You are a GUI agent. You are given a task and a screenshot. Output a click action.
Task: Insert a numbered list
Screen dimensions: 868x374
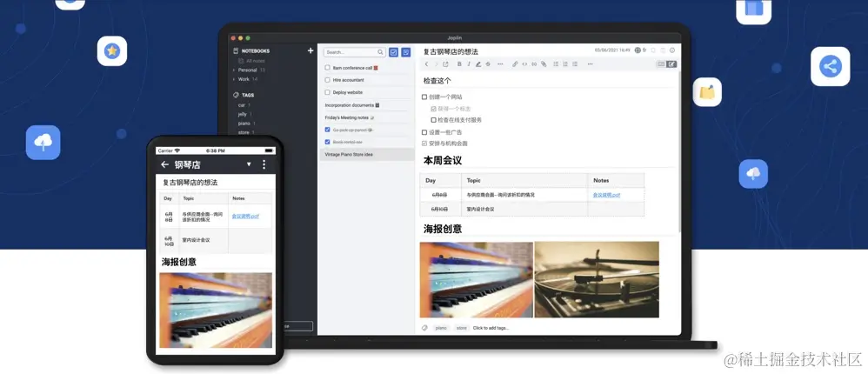(565, 64)
